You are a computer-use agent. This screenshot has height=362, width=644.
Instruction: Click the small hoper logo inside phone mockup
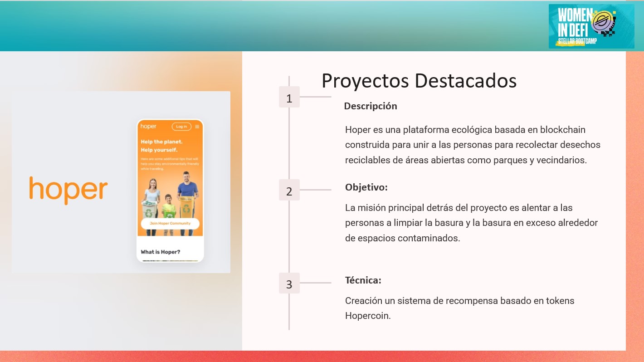[148, 127]
